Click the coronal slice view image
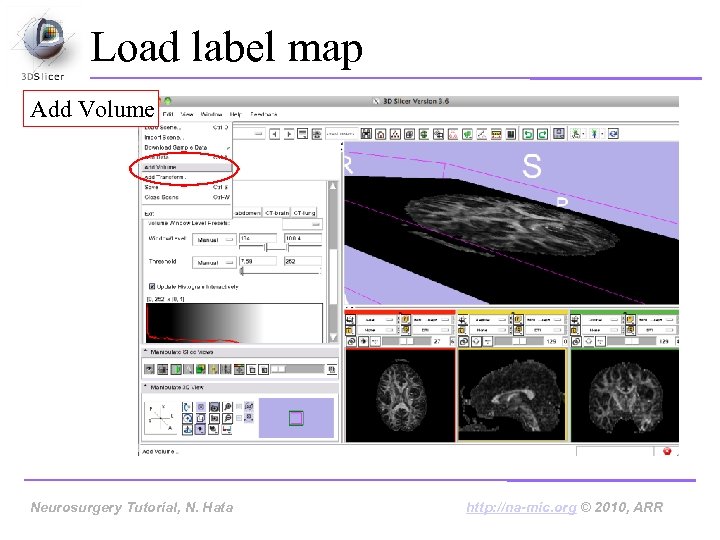Image resolution: width=720 pixels, height=540 pixels. (625, 396)
